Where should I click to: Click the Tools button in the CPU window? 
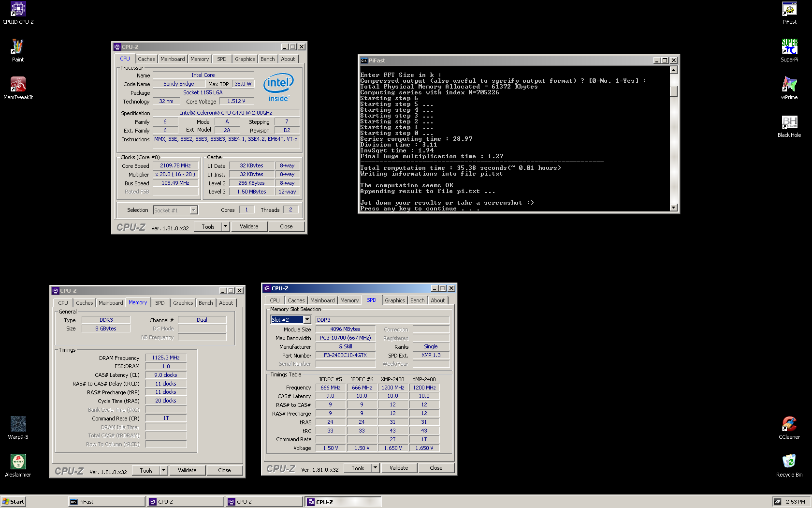[x=208, y=226]
